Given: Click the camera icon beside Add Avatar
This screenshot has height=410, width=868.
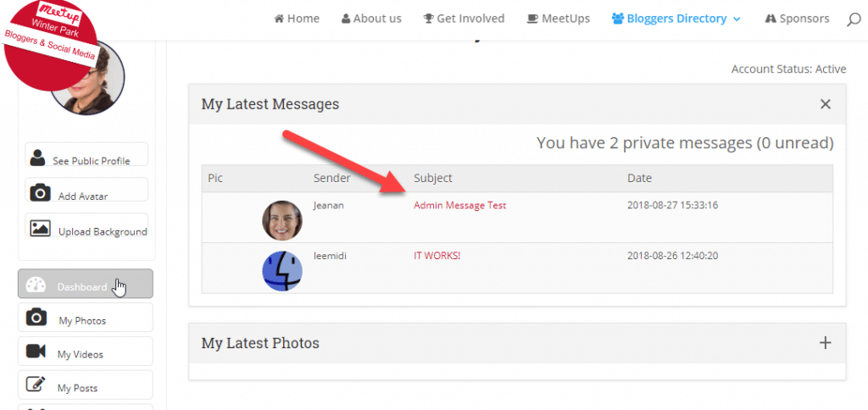Looking at the screenshot, I should pos(40,193).
